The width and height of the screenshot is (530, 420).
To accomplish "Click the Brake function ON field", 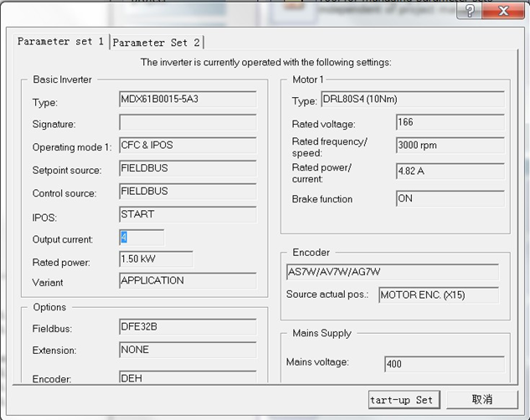I will 450,199.
